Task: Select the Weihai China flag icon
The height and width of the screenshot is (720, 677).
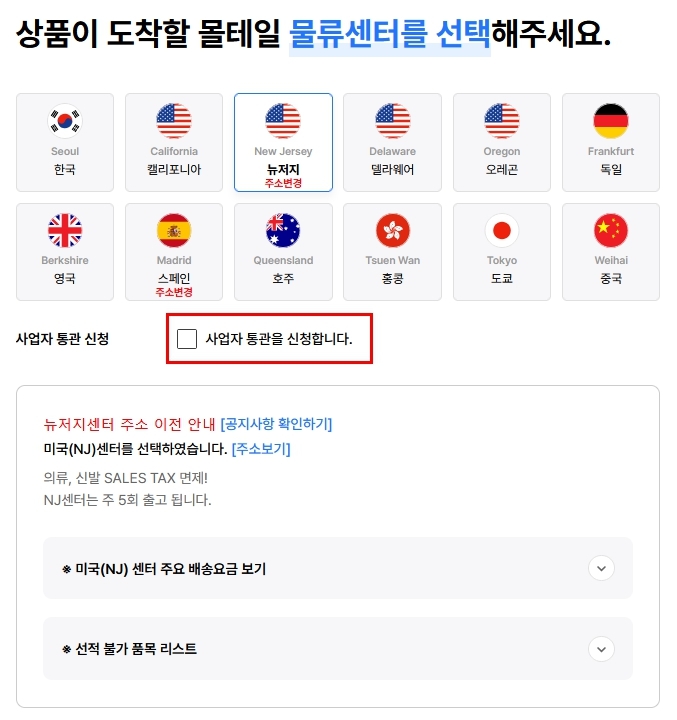Action: (x=610, y=230)
